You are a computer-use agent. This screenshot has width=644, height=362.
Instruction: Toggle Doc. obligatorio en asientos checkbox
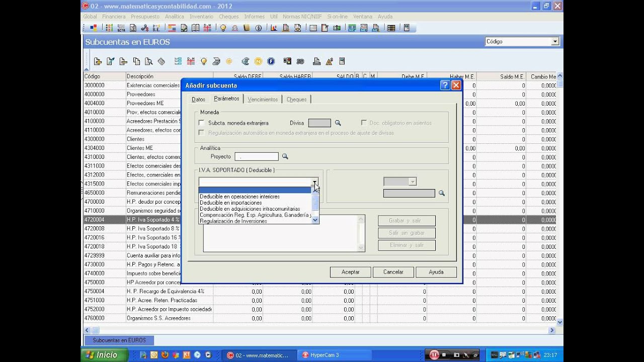[x=364, y=123]
